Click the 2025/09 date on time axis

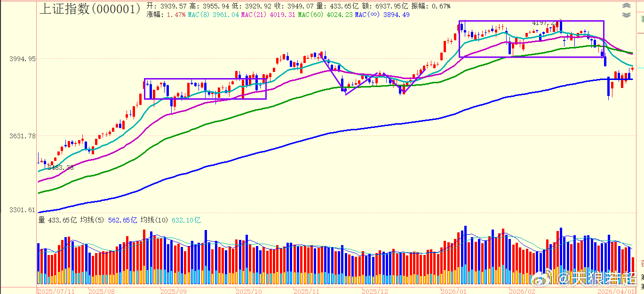(x=174, y=291)
